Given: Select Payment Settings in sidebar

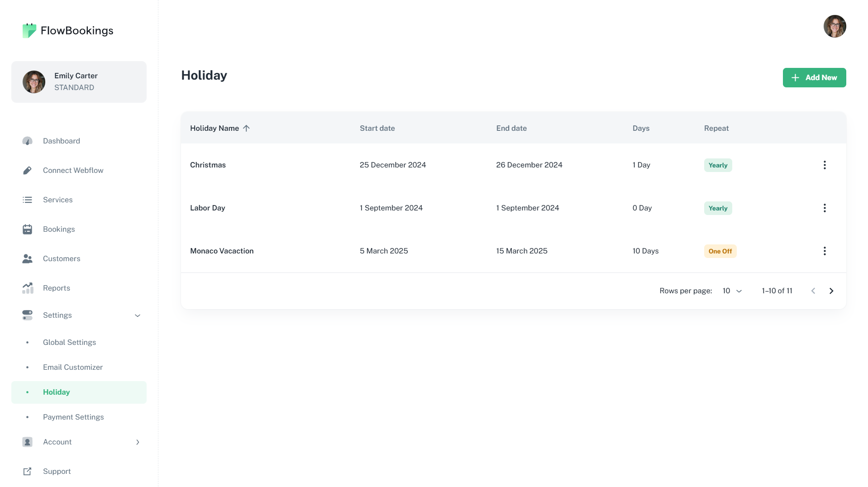Looking at the screenshot, I should (73, 417).
